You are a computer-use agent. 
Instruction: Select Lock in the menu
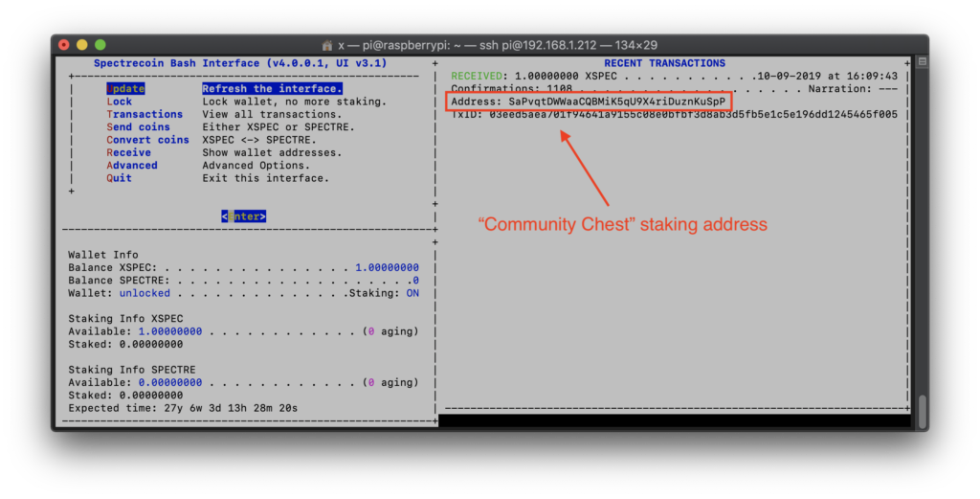point(119,102)
